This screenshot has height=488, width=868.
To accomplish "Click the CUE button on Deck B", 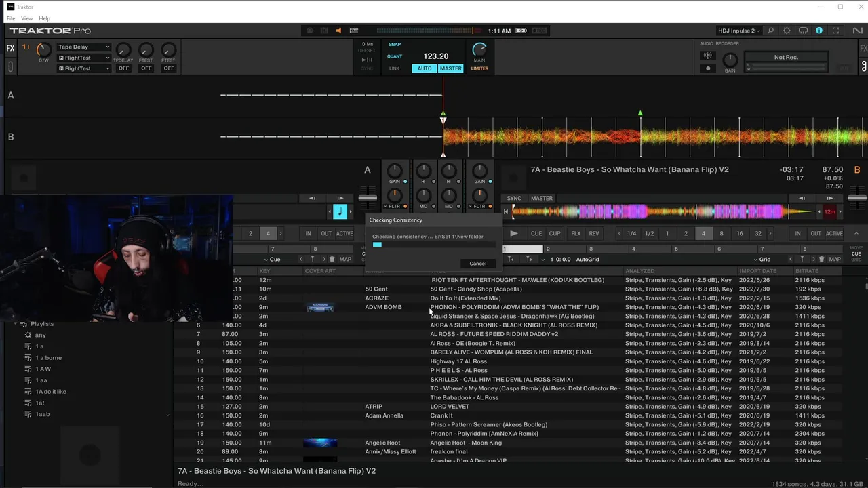I will click(536, 233).
